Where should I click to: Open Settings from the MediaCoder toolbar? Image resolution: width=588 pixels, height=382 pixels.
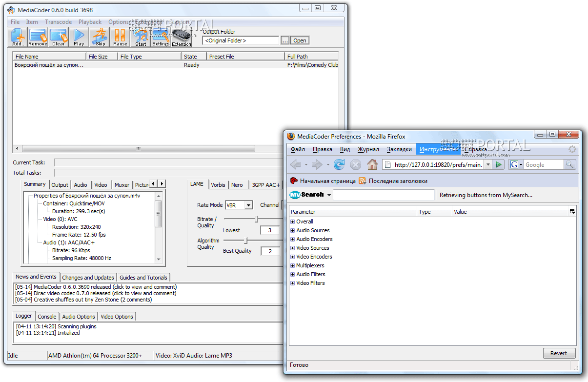tap(161, 37)
